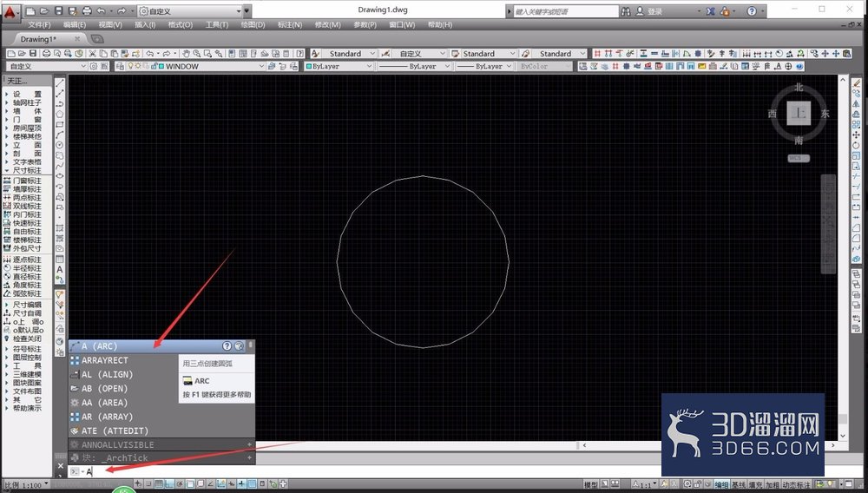This screenshot has width=868, height=493.
Task: Click the Plot print icon in toolbar
Action: [x=47, y=54]
